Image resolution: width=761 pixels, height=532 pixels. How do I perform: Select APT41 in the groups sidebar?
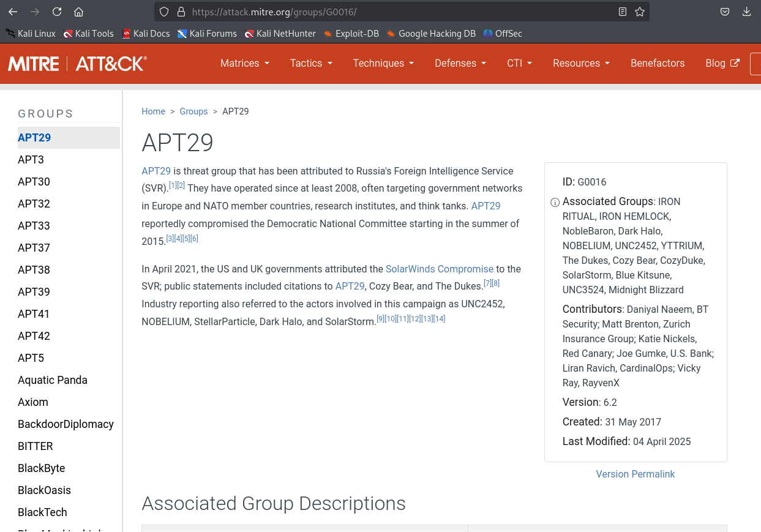[x=34, y=314]
